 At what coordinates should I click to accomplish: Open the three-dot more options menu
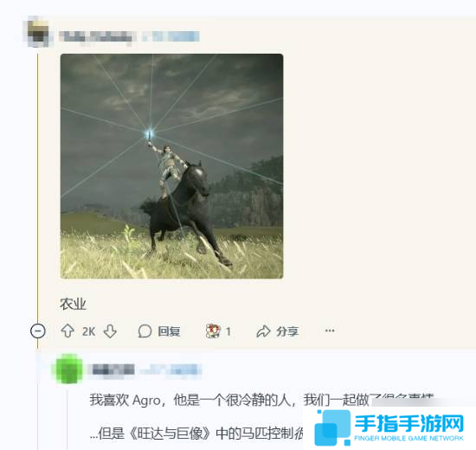tap(330, 331)
